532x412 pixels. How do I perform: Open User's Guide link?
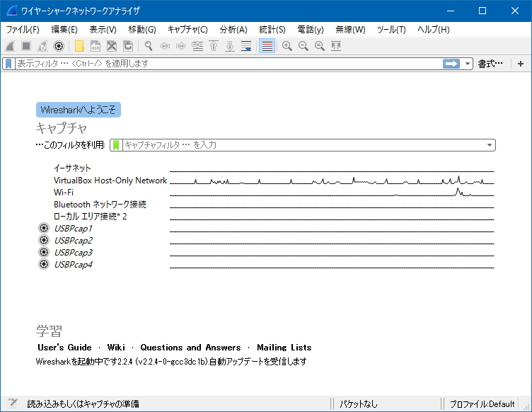tap(64, 348)
